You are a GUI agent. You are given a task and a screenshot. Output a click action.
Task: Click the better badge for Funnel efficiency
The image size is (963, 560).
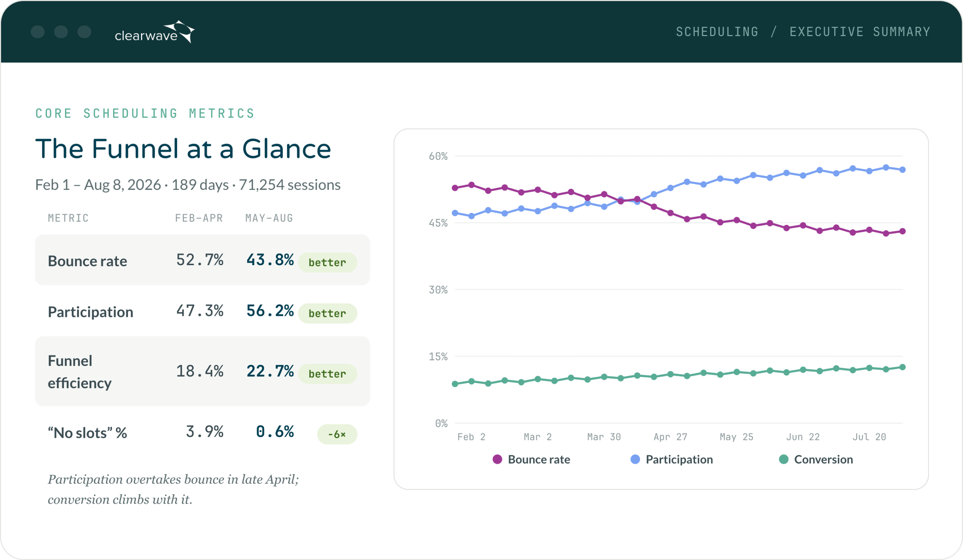click(x=328, y=373)
